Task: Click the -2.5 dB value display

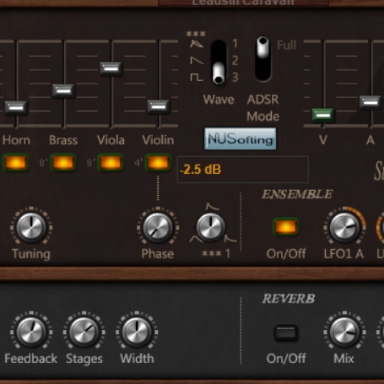Action: (x=243, y=169)
